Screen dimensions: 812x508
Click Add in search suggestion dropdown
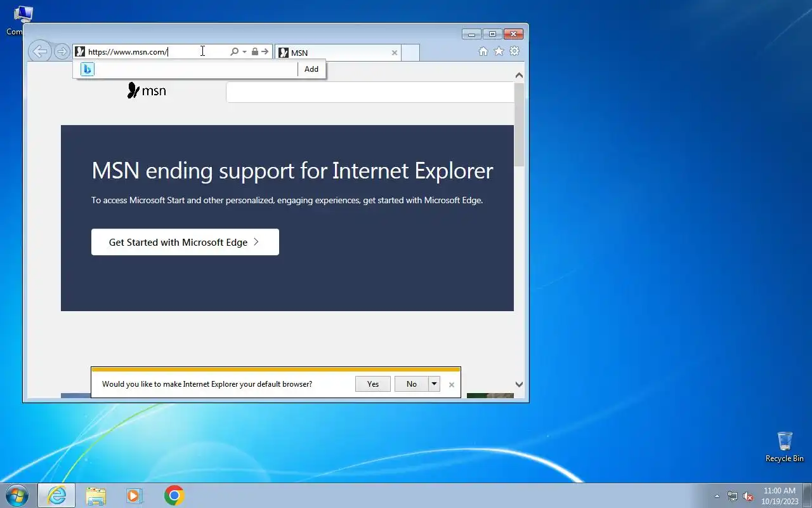[x=311, y=69]
